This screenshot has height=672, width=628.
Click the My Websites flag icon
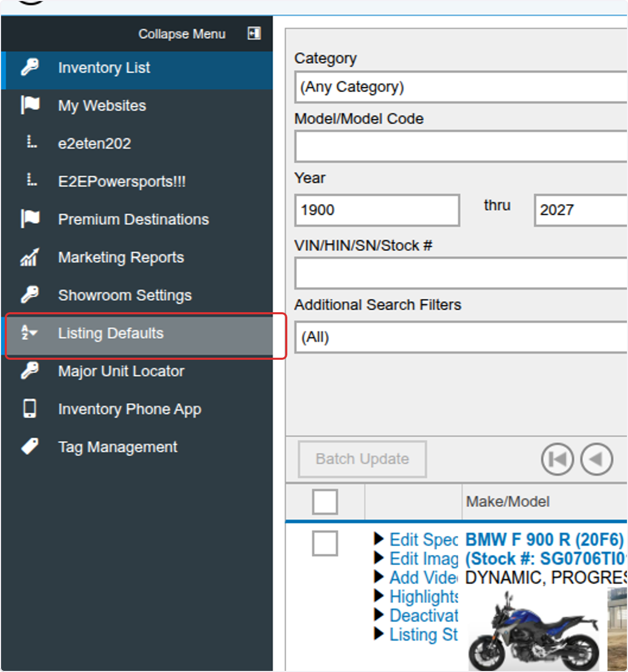30,105
